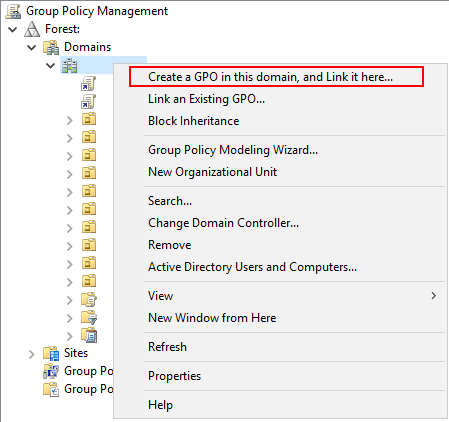449x422 pixels.
Task: Select the highlighted domain server icon
Action: coord(69,65)
